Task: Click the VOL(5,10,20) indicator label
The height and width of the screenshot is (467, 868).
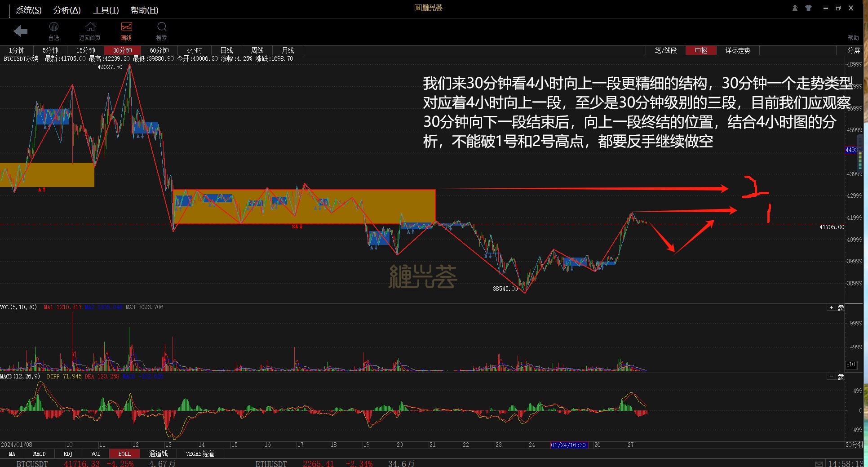Action: click(x=18, y=307)
